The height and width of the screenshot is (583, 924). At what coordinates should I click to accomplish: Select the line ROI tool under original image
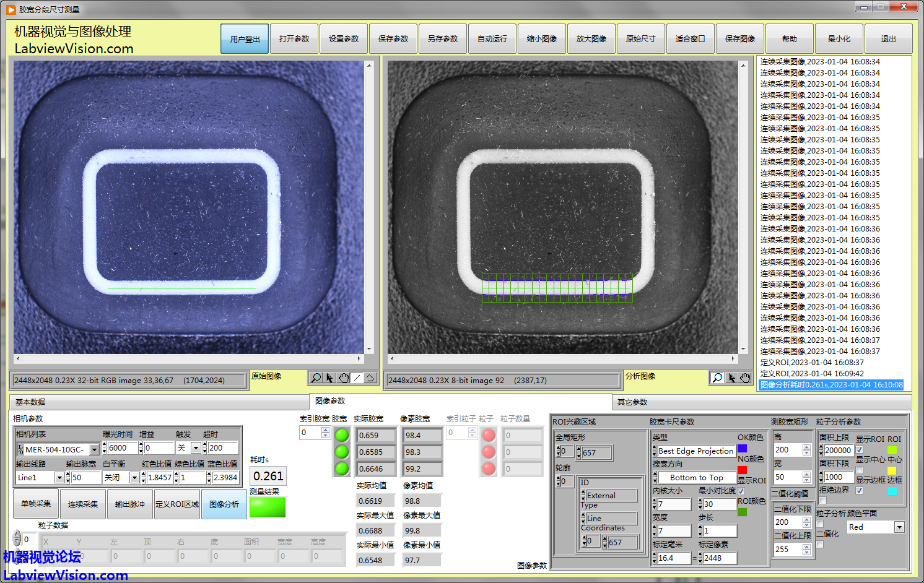[357, 378]
